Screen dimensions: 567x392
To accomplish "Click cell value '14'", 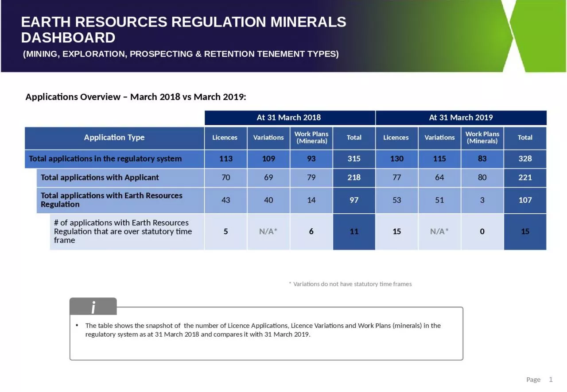I will (311, 200).
